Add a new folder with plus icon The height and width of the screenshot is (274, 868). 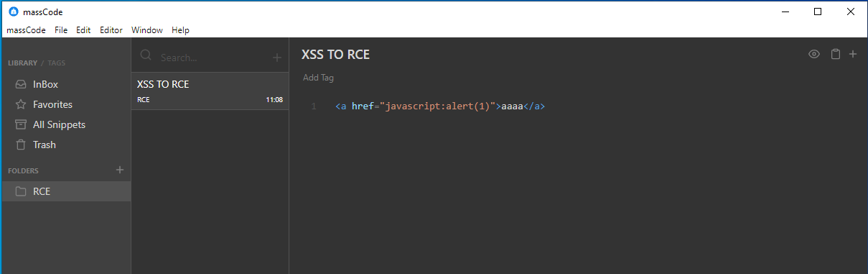[120, 170]
